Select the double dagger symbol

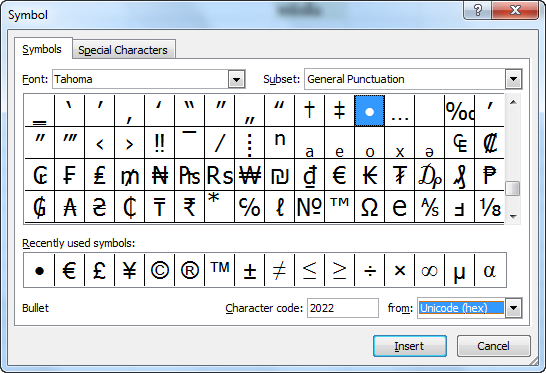click(340, 110)
